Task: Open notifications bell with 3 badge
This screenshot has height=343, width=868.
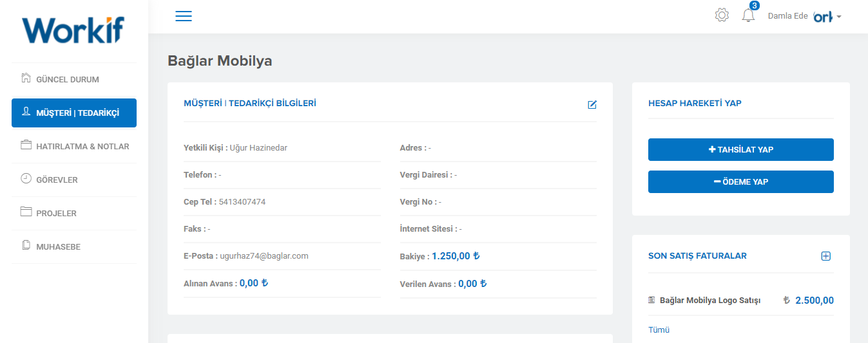Action: [749, 14]
